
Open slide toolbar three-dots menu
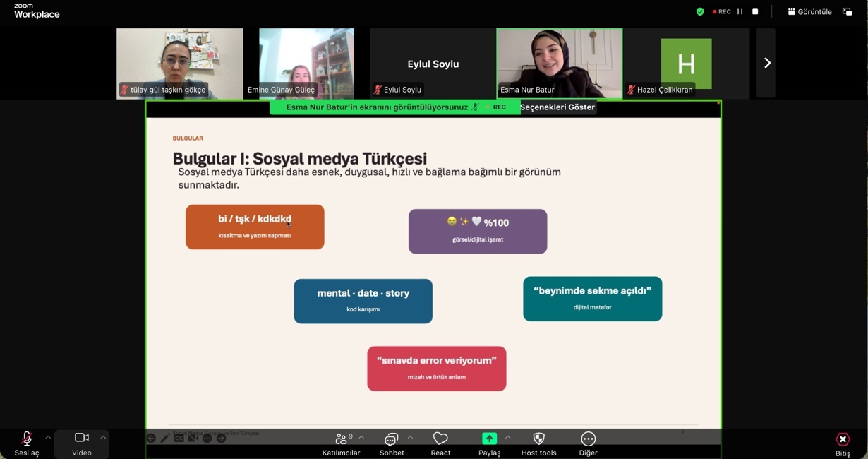pos(207,439)
